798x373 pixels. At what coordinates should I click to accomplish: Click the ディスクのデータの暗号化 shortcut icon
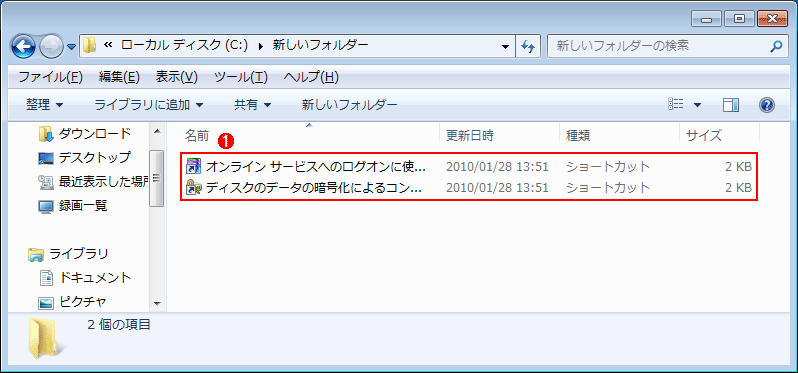pos(194,188)
